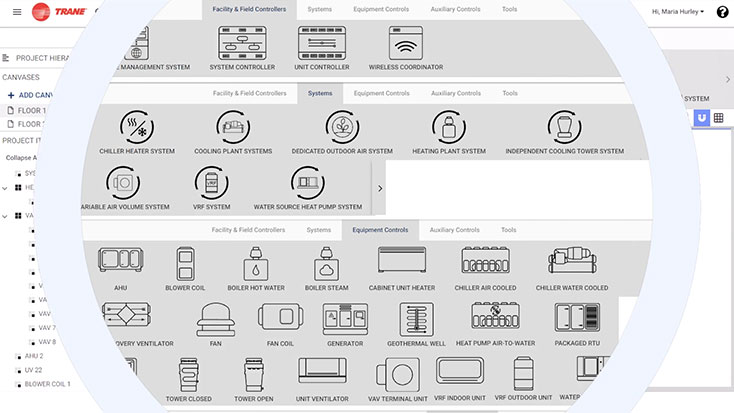Select the VRF System icon
The width and height of the screenshot is (734, 413).
click(x=211, y=184)
